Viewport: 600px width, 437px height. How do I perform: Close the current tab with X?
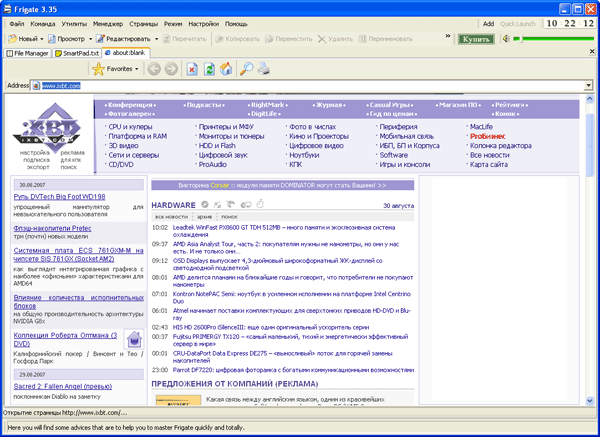tap(592, 51)
